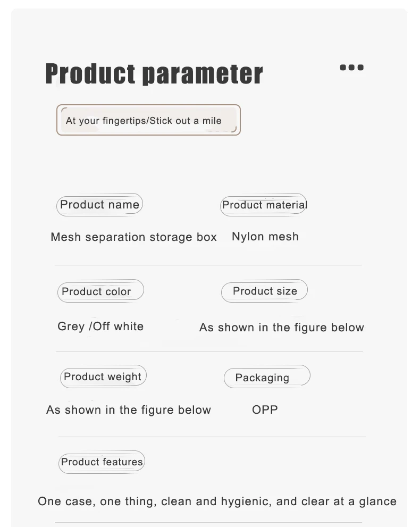Image resolution: width=420 pixels, height=527 pixels.
Task: Click the Product name label pill
Action: [99, 205]
